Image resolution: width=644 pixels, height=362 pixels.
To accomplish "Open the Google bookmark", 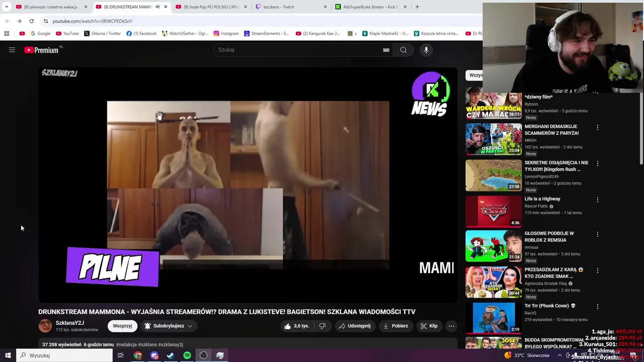I will [40, 34].
